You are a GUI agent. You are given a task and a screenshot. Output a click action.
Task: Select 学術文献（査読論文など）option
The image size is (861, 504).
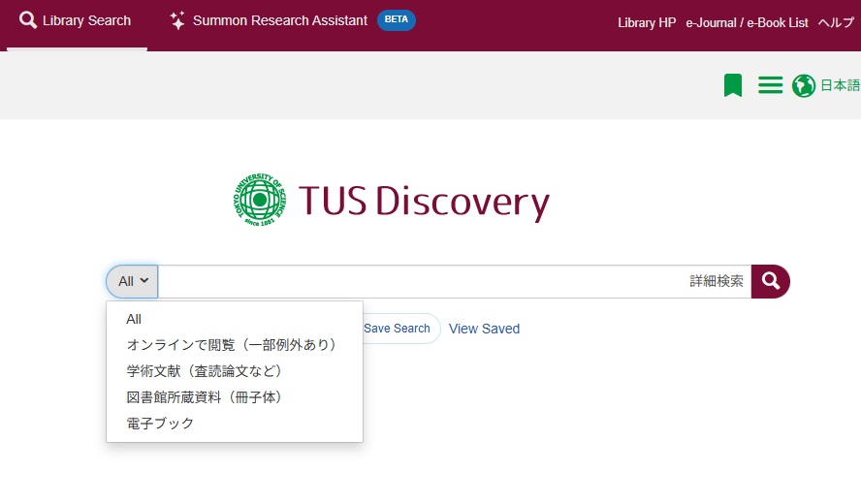[205, 371]
